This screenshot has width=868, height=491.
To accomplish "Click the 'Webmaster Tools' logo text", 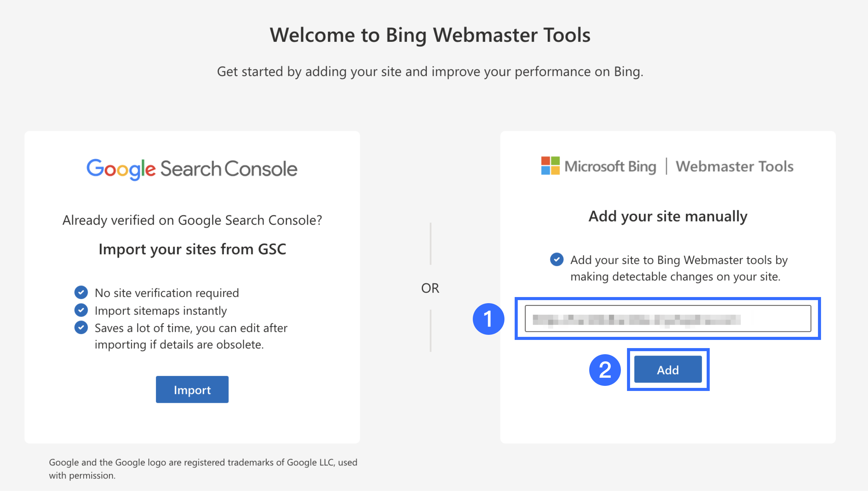I will pos(734,167).
